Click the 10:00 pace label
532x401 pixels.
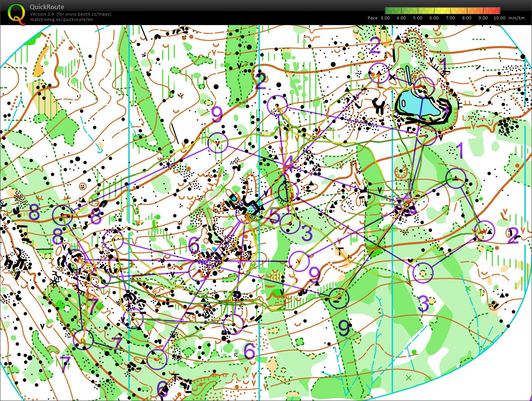coord(499,18)
